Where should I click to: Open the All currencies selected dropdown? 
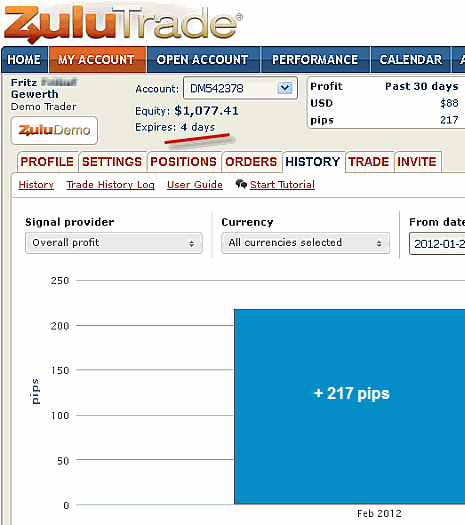tap(305, 243)
